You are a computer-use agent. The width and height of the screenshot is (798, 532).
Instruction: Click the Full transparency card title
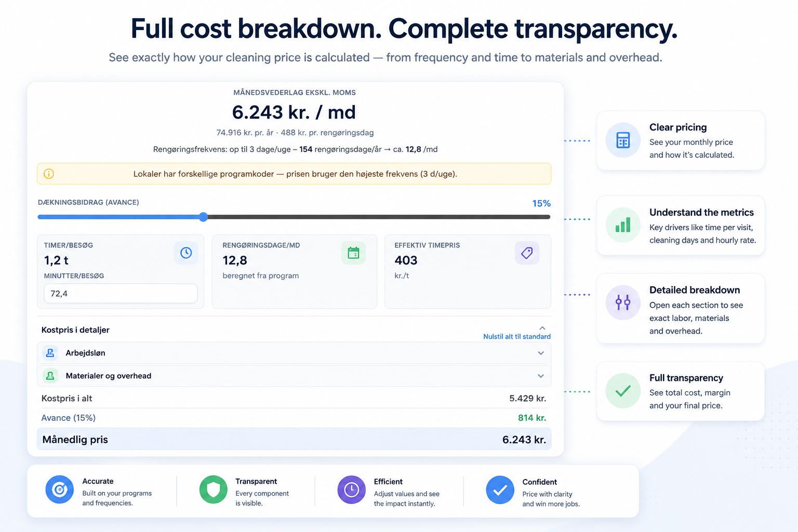tap(686, 378)
